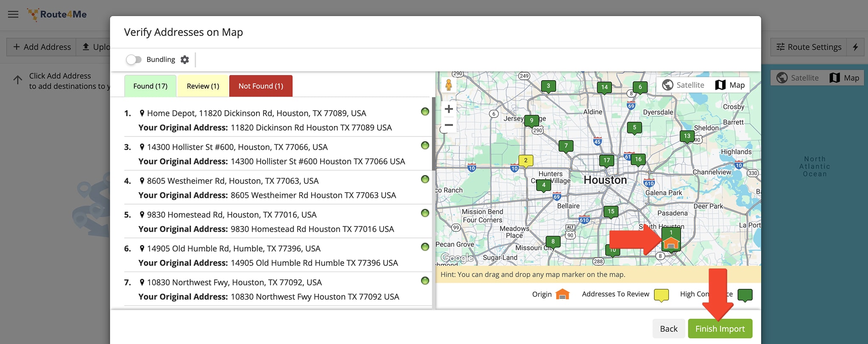The height and width of the screenshot is (344, 868).
Task: Click pin icon beside 14905 Old Humble Rd
Action: coord(142,249)
